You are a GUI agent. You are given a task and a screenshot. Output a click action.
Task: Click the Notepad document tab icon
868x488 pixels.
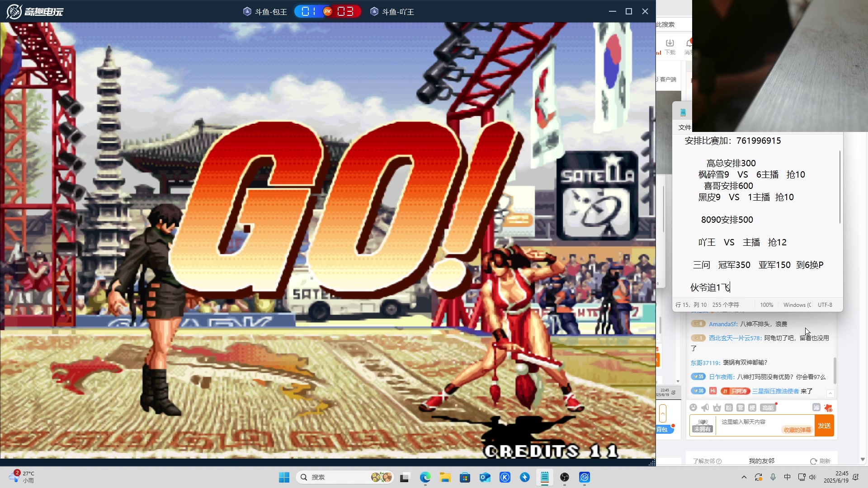[x=683, y=112]
